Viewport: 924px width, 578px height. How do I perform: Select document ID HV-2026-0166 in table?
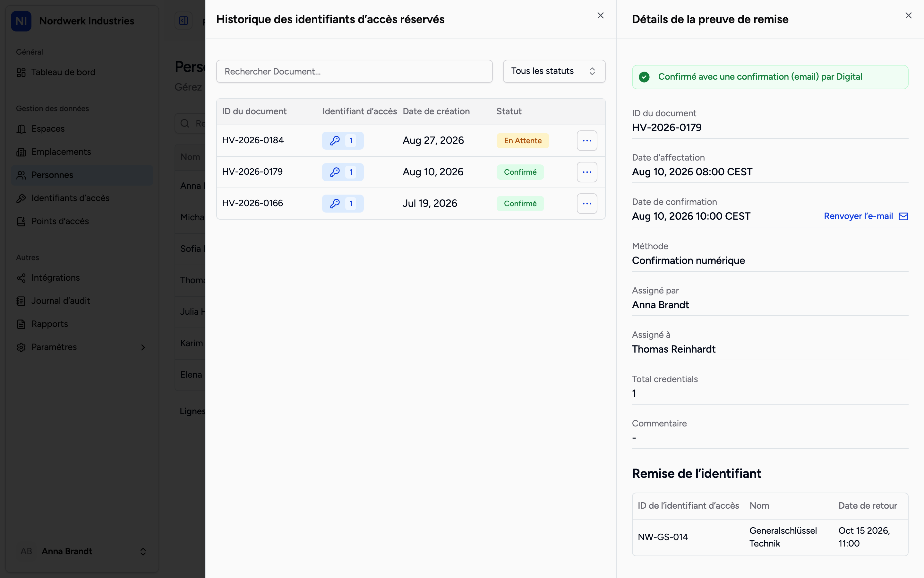[x=252, y=203]
